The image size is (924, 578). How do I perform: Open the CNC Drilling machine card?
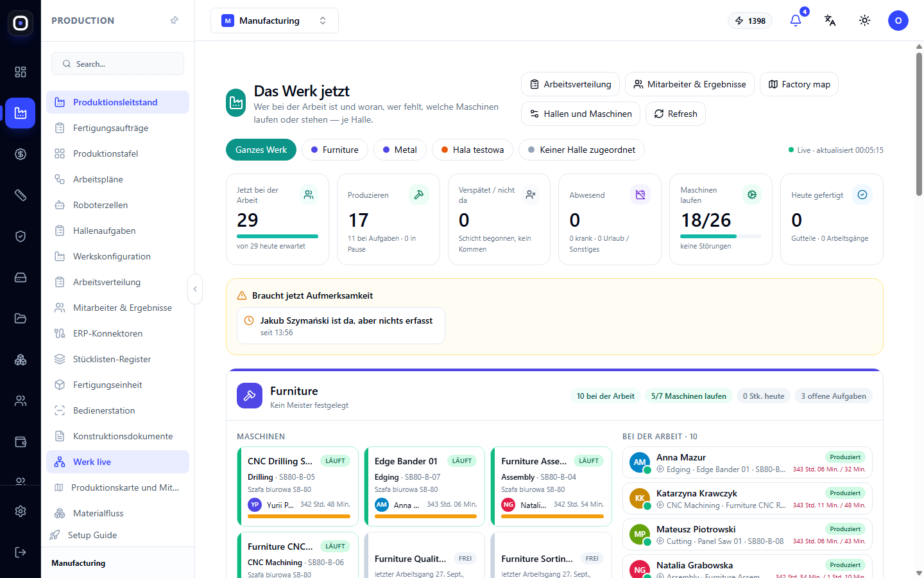click(x=298, y=486)
